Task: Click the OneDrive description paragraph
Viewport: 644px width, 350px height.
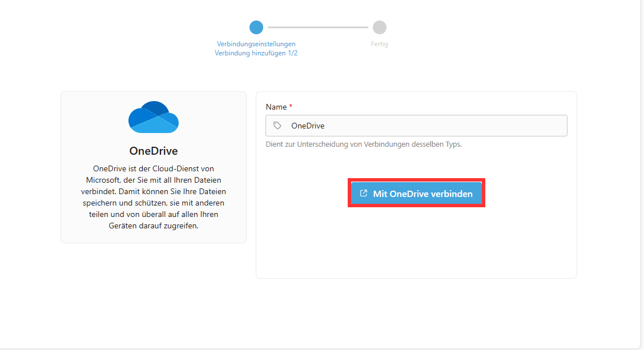Action: pos(154,197)
